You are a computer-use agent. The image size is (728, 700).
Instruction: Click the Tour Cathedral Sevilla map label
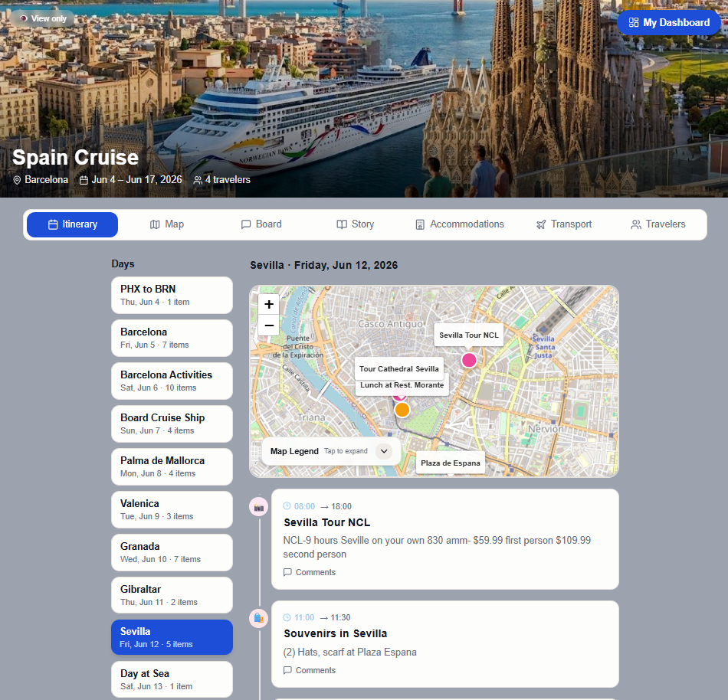pyautogui.click(x=398, y=369)
